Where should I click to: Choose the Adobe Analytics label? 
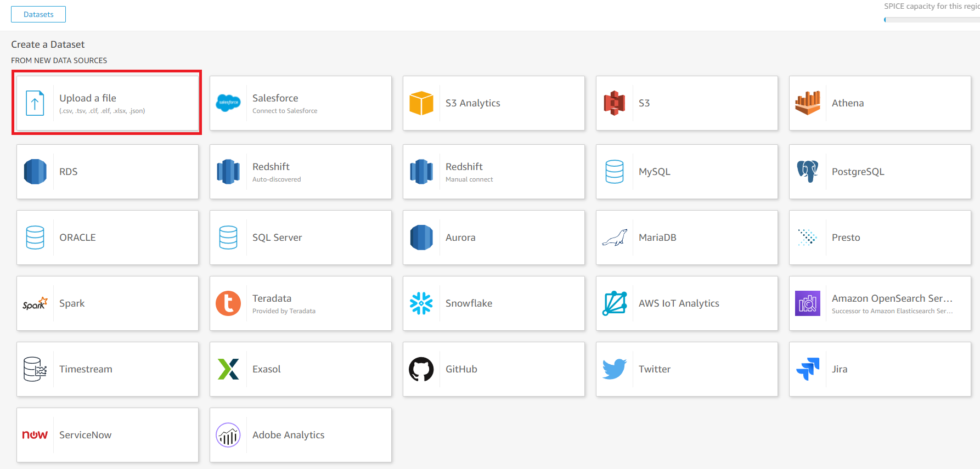point(289,435)
